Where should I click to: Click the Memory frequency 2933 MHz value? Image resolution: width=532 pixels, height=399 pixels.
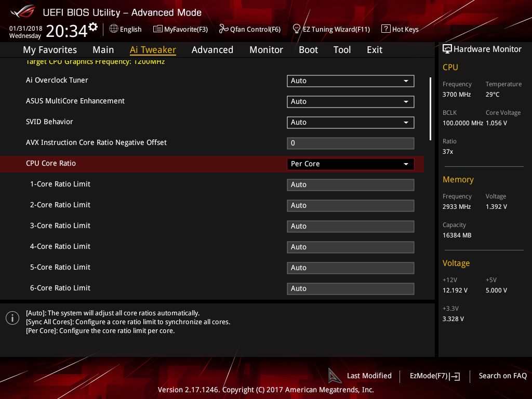(x=457, y=207)
